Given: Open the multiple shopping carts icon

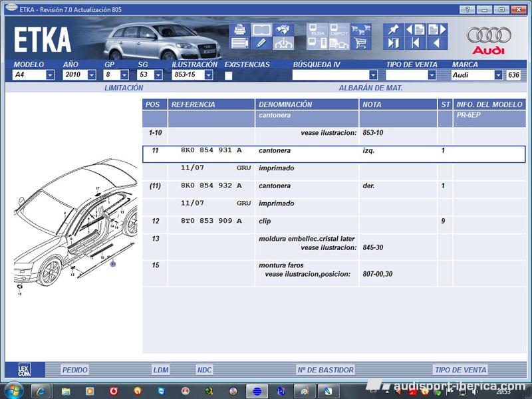Looking at the screenshot, I should click(360, 29).
